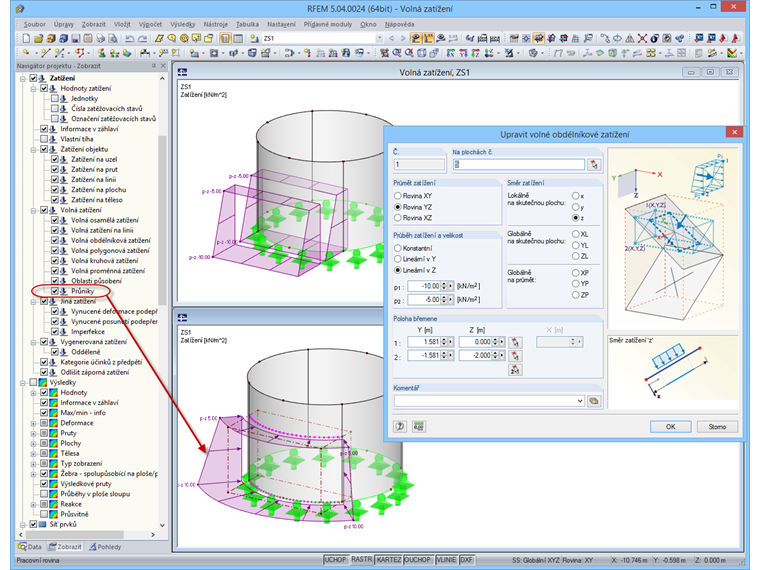The height and width of the screenshot is (570, 760).
Task: Click the Storno button
Action: pos(717,427)
